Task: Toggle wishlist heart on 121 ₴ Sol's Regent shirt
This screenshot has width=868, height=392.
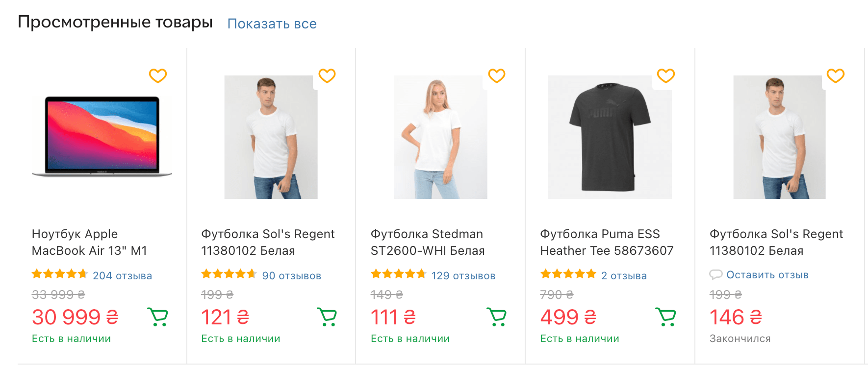Action: 327,76
